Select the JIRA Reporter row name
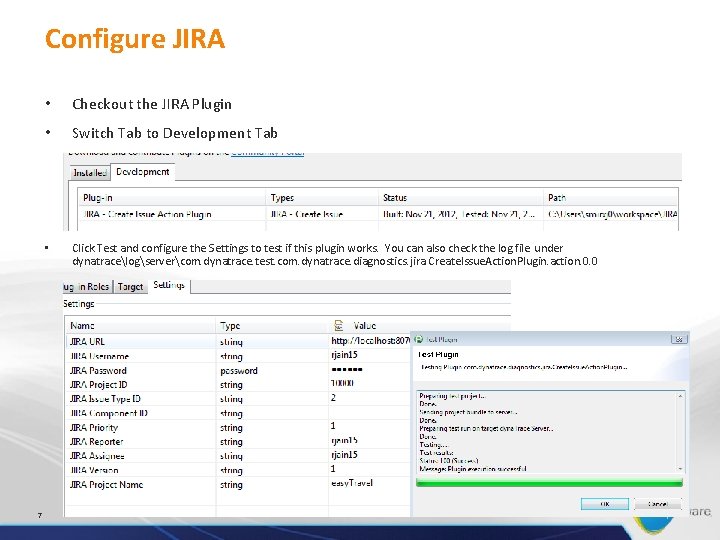This screenshot has width=720, height=540. 96,442
